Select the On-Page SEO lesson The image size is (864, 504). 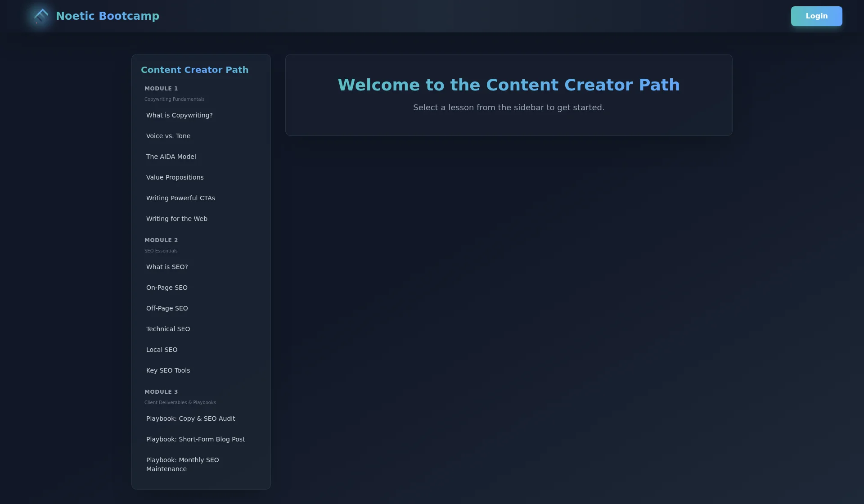tap(201, 288)
